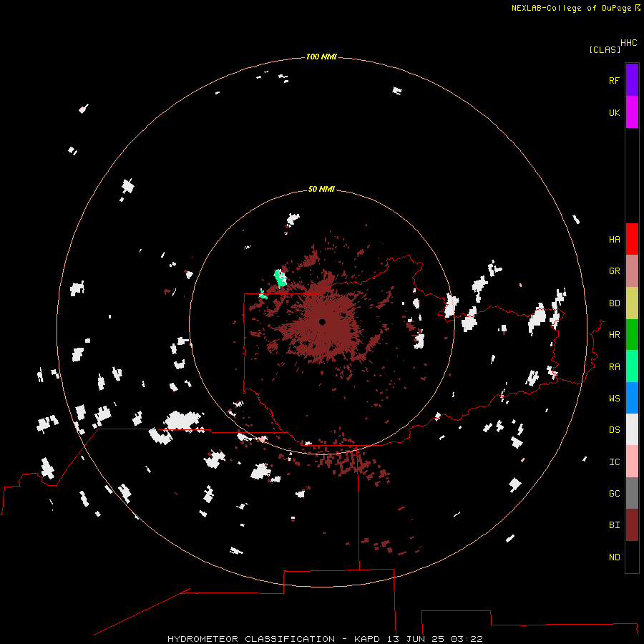The height and width of the screenshot is (644, 644).
Task: Click the UK magenta legend swatch
Action: [632, 112]
